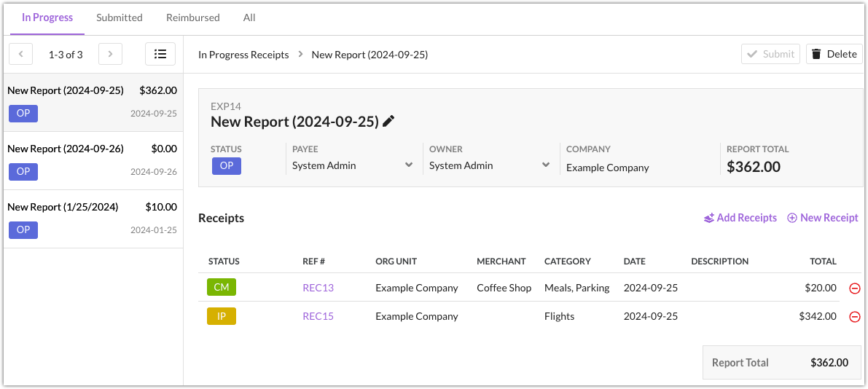Viewport: 868px width, 389px height.
Task: Remove receipt REC15 with the red minus icon
Action: (855, 316)
